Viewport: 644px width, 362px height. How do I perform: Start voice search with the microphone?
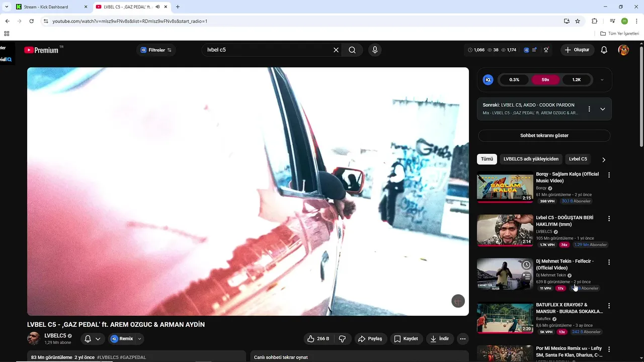374,50
